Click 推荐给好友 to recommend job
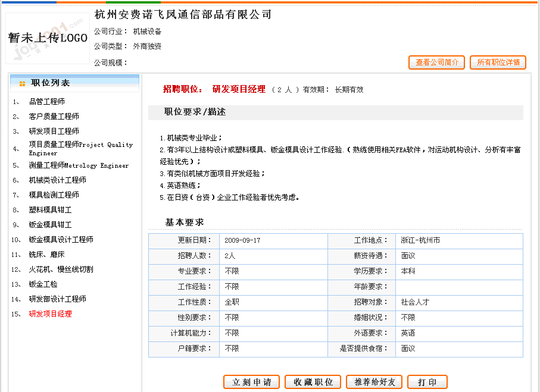The width and height of the screenshot is (540, 392). (x=374, y=382)
